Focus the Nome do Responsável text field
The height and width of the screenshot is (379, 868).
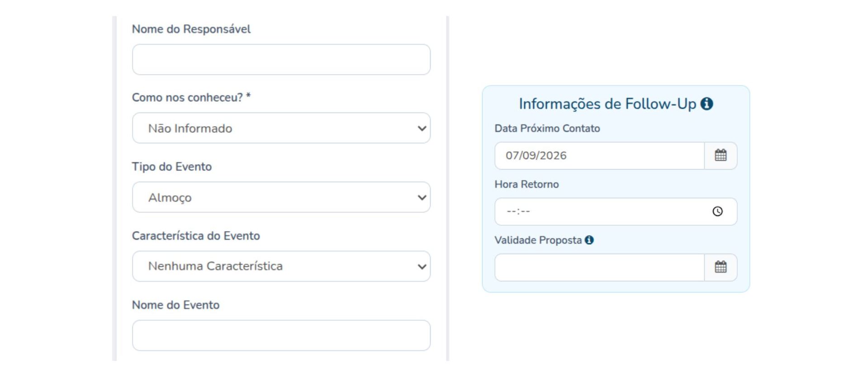click(x=281, y=59)
